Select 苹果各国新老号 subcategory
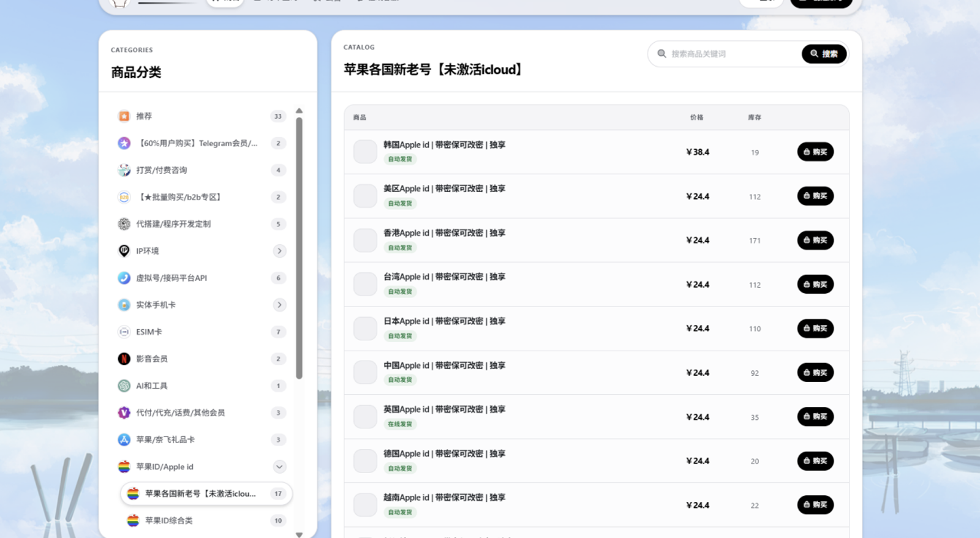 [x=206, y=493]
